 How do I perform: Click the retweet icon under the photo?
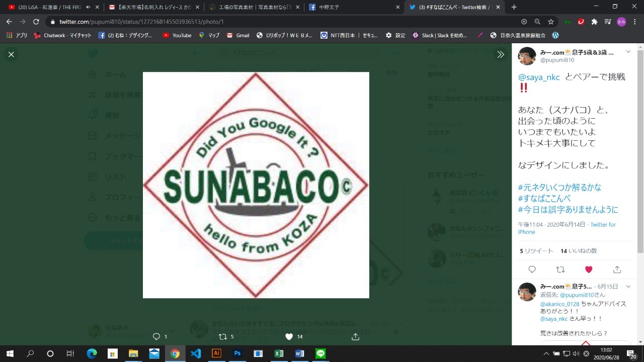pyautogui.click(x=223, y=337)
